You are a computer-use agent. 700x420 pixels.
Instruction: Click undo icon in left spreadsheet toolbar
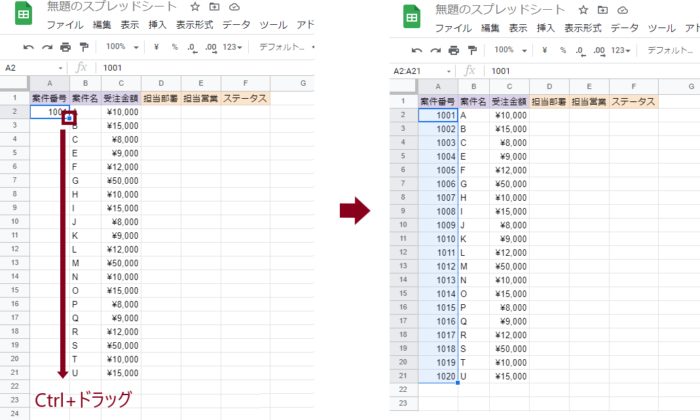(x=29, y=47)
